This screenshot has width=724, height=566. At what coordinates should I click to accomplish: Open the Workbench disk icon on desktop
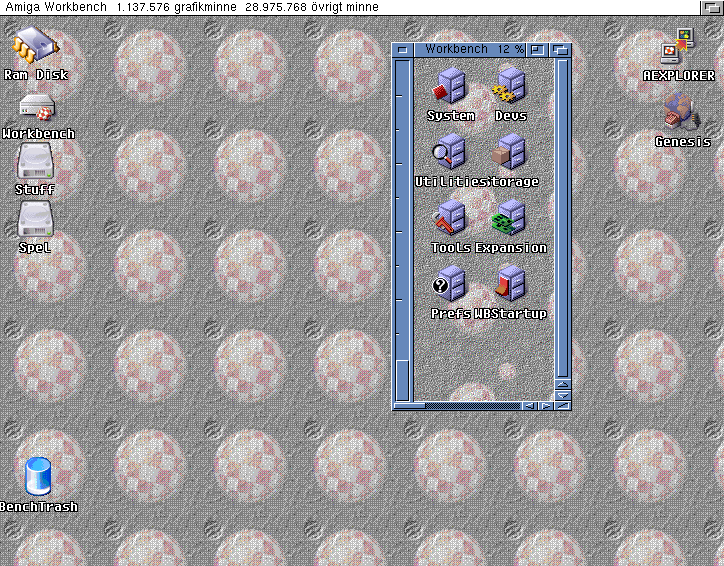click(x=37, y=107)
